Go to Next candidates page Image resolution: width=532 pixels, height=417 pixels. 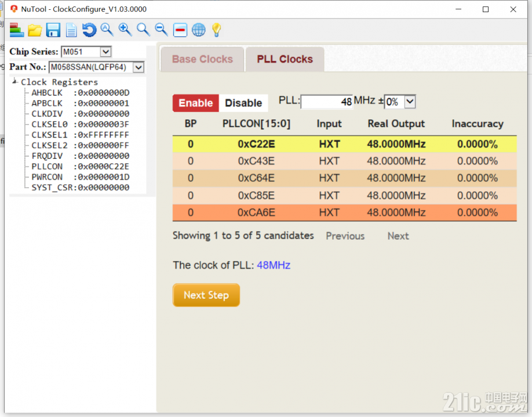(398, 236)
